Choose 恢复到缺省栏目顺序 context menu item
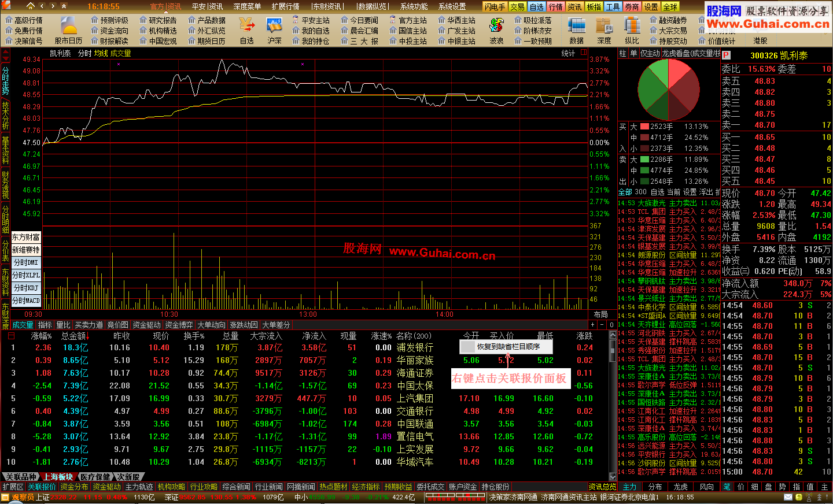The width and height of the screenshot is (833, 504). pos(506,347)
